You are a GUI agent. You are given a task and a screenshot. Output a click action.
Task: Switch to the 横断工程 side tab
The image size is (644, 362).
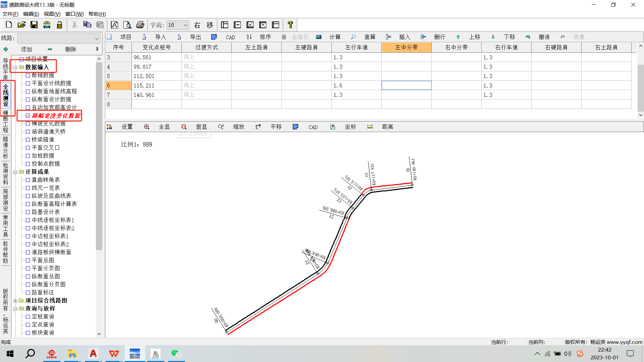(x=5, y=121)
